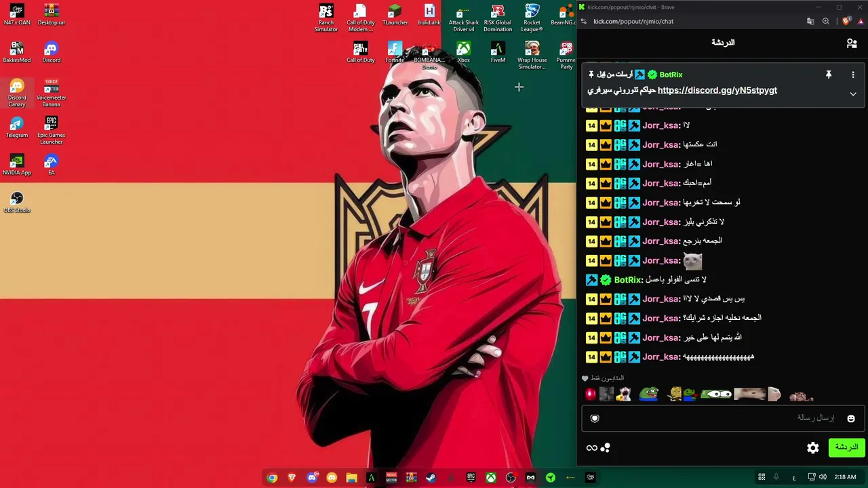The width and height of the screenshot is (868, 488).
Task: Open chat settings gear
Action: tap(813, 447)
